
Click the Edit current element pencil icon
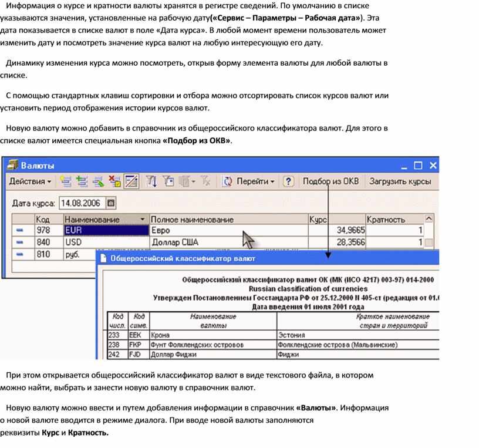tap(99, 181)
